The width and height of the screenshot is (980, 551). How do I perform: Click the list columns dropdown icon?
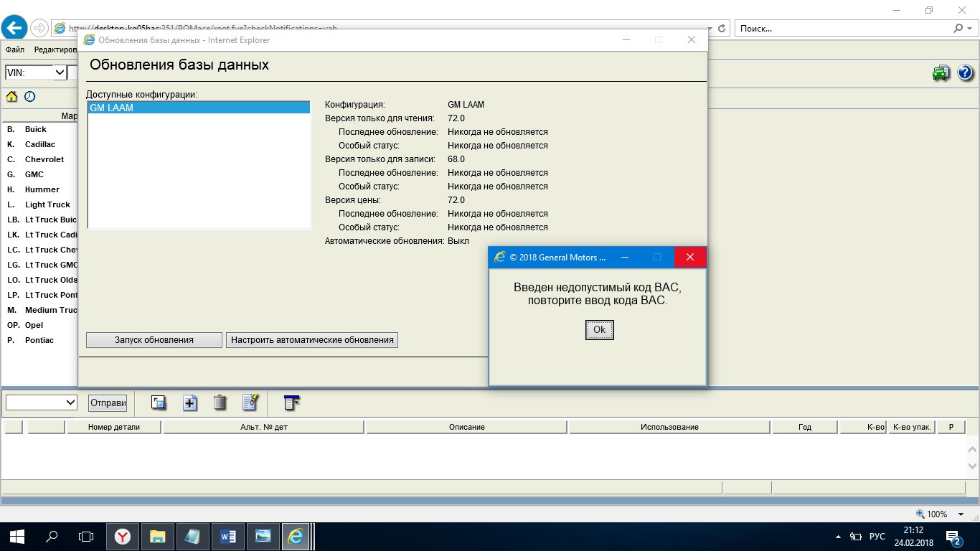pyautogui.click(x=291, y=402)
